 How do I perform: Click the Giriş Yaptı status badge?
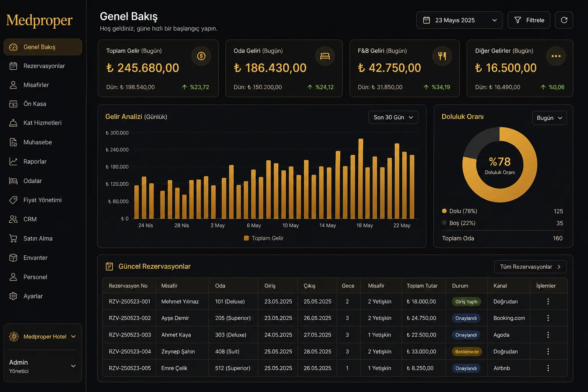(x=466, y=302)
